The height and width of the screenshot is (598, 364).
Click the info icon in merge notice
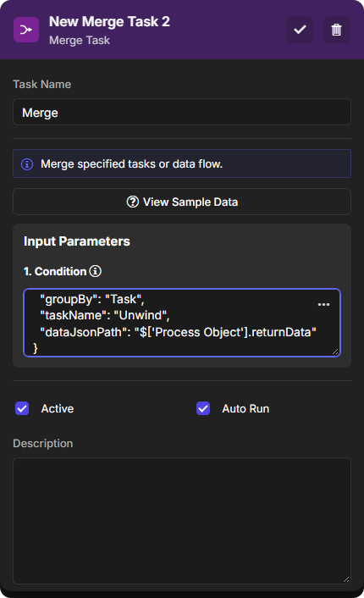[27, 164]
